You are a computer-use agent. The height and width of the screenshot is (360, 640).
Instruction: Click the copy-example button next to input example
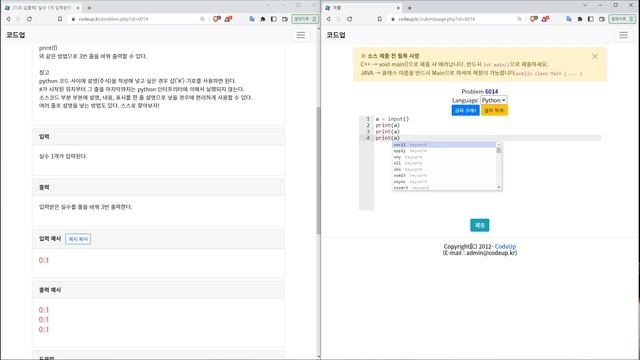click(x=78, y=239)
